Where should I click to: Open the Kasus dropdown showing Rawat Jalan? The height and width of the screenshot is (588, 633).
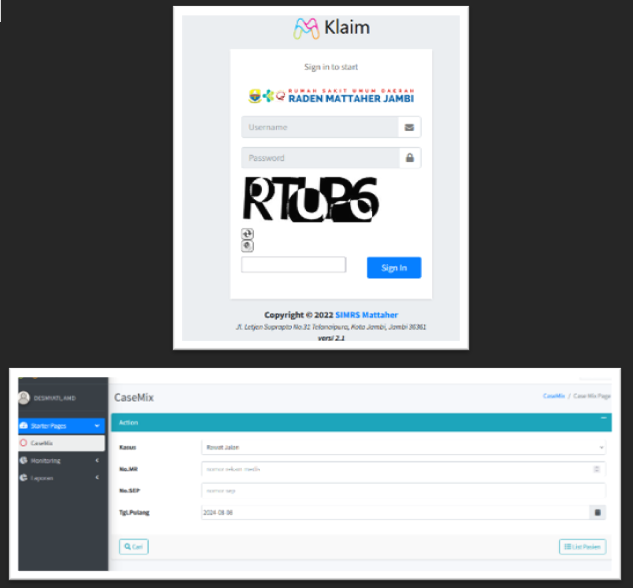point(402,447)
